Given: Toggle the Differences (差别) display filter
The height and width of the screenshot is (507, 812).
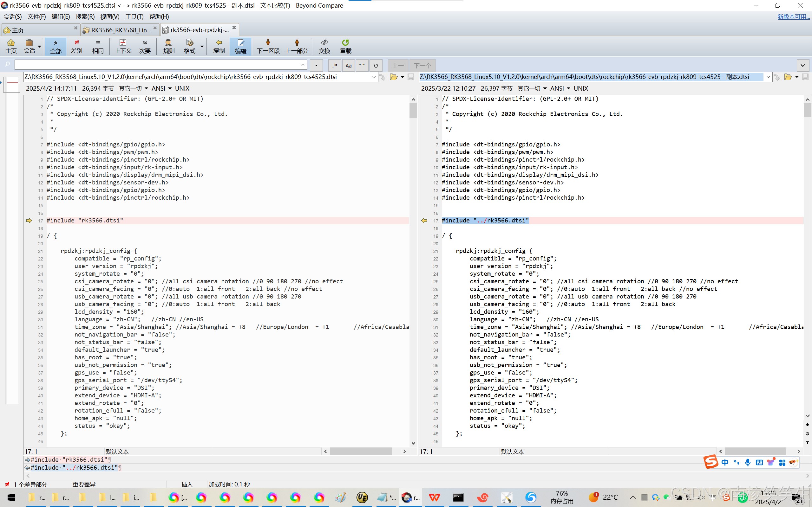Looking at the screenshot, I should (76, 46).
